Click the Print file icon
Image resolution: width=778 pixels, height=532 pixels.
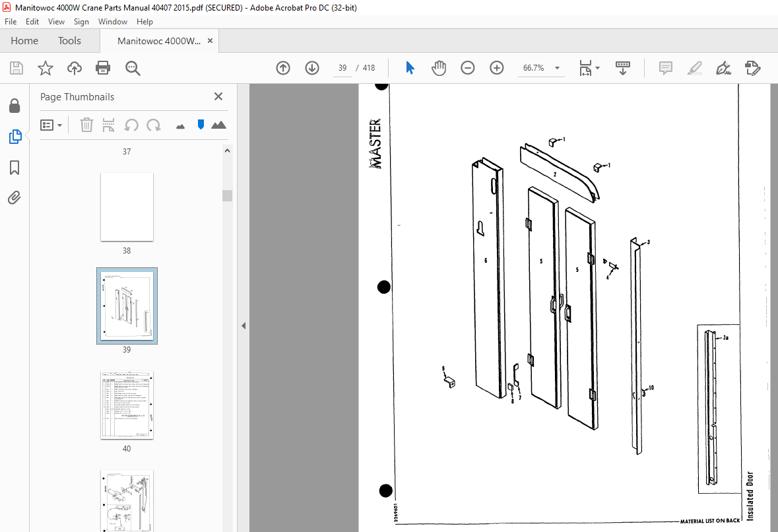(103, 68)
